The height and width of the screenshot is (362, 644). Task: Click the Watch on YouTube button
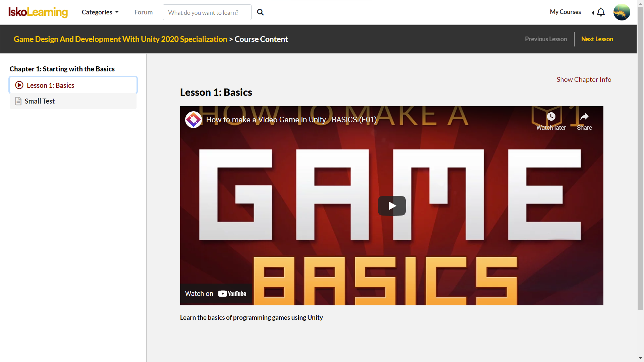pos(216,294)
